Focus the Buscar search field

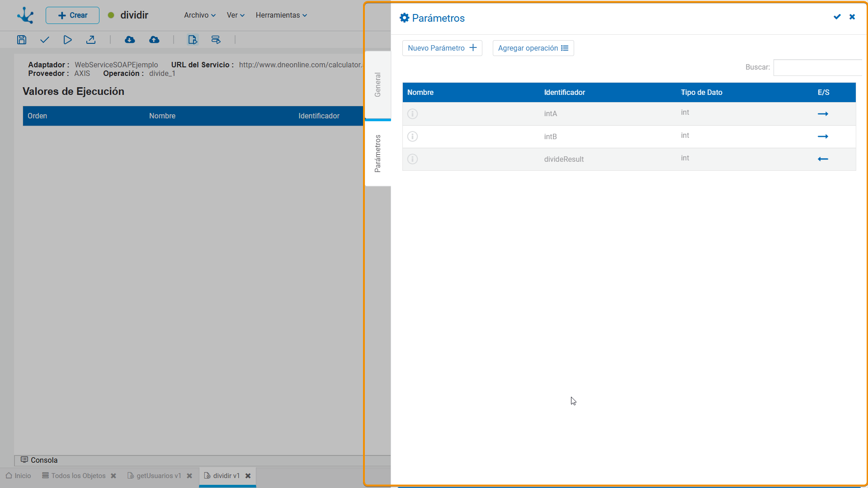pyautogui.click(x=817, y=67)
